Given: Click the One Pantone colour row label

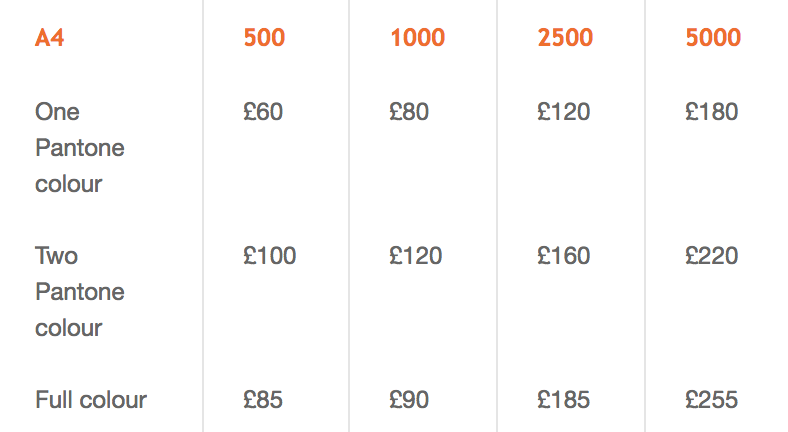Looking at the screenshot, I should 80,148.
